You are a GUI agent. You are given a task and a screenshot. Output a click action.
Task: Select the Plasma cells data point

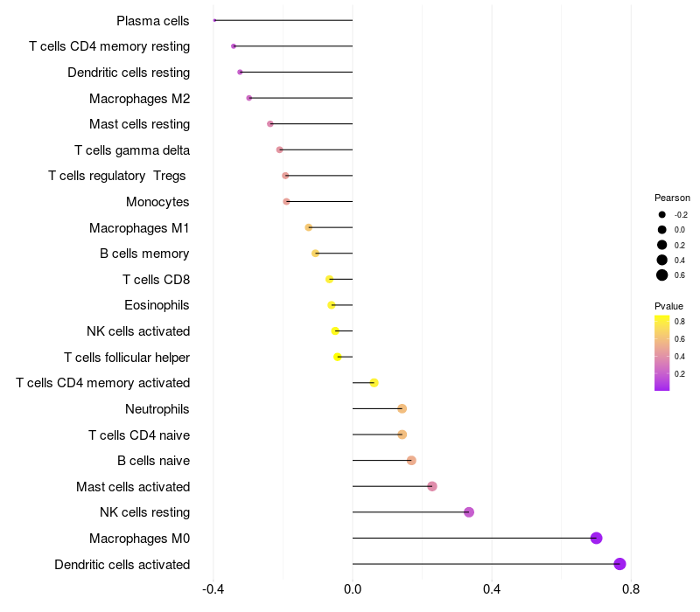(x=214, y=20)
